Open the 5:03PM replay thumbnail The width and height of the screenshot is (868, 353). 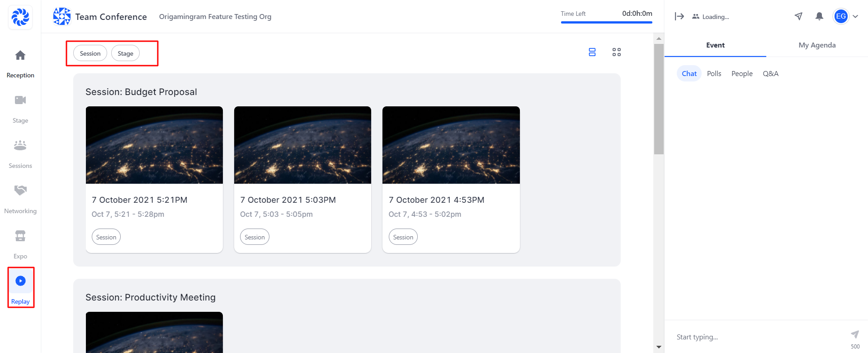click(x=302, y=145)
